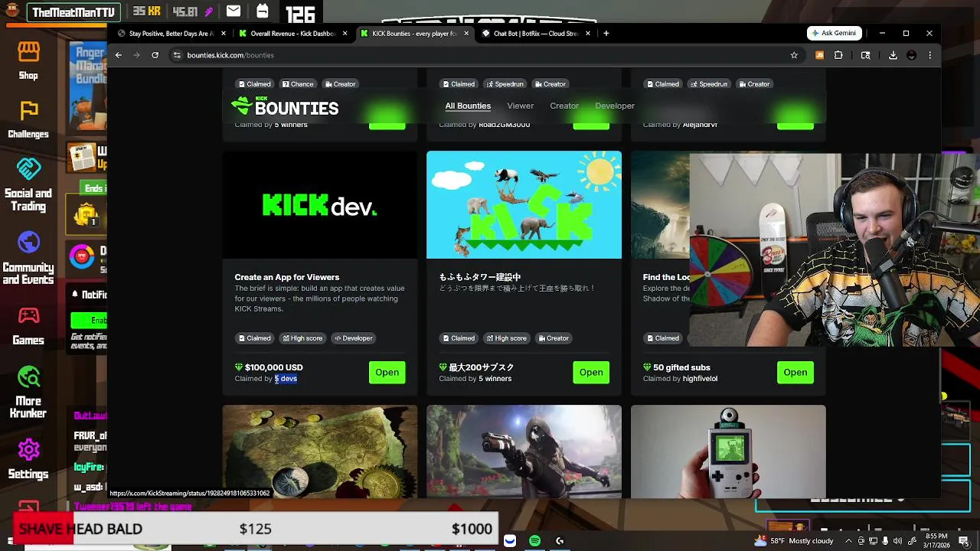Select the Viewer nav item
This screenshot has width=980, height=551.
click(520, 106)
